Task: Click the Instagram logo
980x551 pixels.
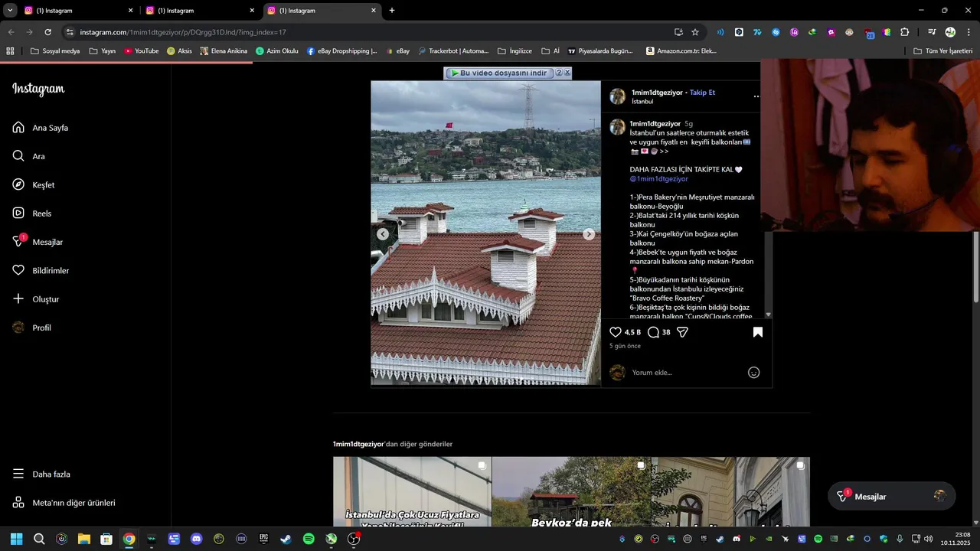Action: pos(38,89)
